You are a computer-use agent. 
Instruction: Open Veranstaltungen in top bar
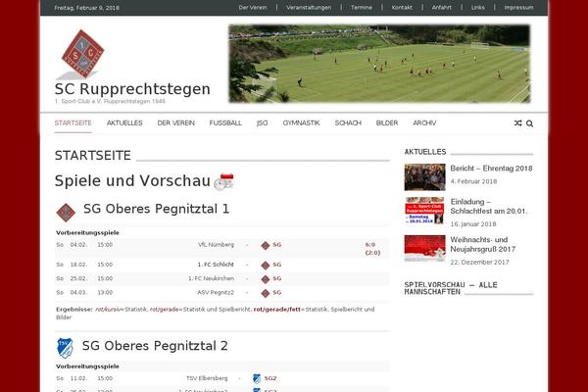(309, 8)
